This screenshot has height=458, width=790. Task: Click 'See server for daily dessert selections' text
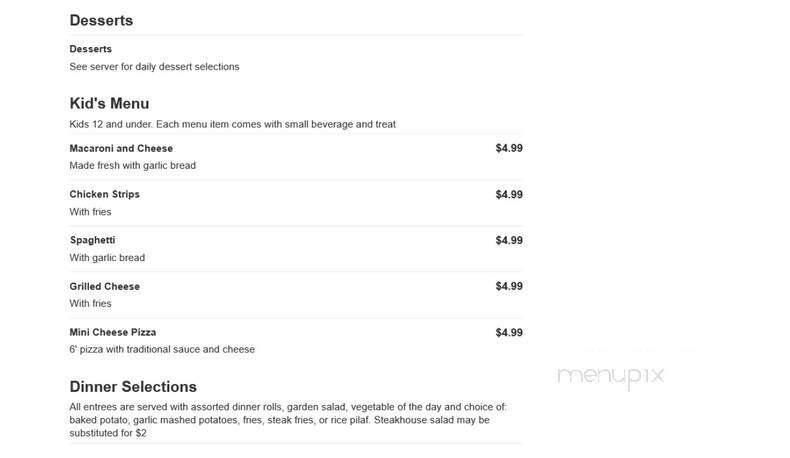154,67
